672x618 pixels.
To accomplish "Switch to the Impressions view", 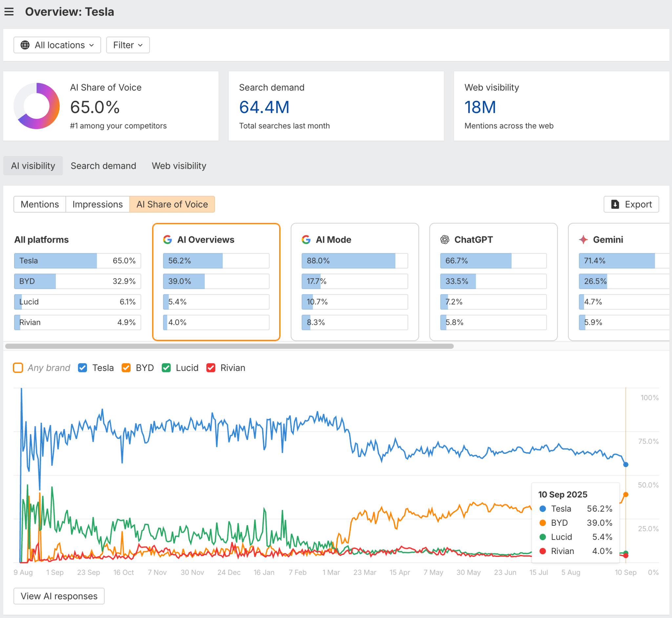I will coord(97,204).
